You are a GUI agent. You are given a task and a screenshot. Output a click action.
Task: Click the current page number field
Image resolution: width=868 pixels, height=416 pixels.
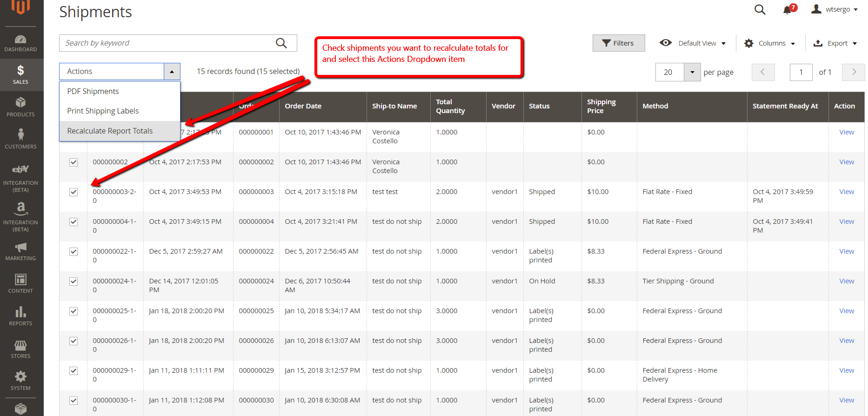tap(801, 72)
